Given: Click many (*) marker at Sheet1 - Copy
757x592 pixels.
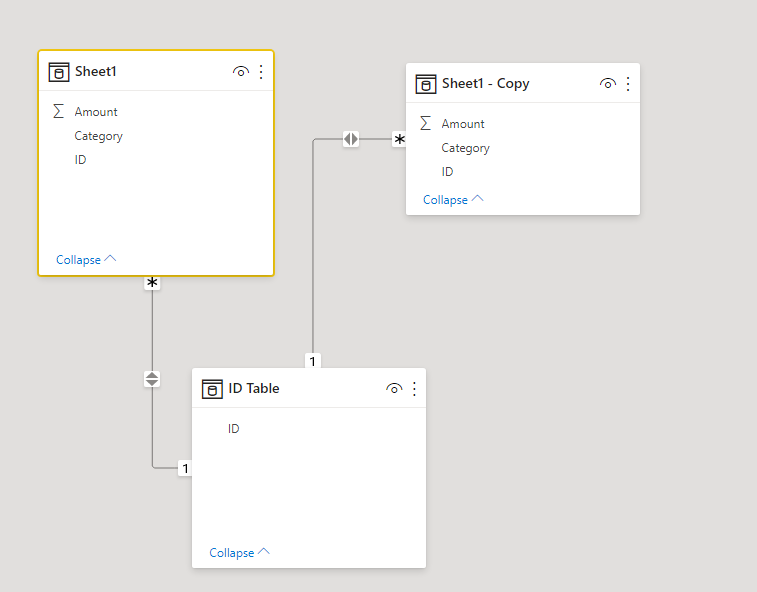Looking at the screenshot, I should [x=399, y=140].
